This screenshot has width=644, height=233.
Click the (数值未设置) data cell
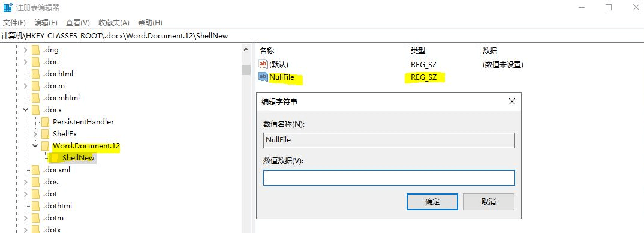(502, 65)
